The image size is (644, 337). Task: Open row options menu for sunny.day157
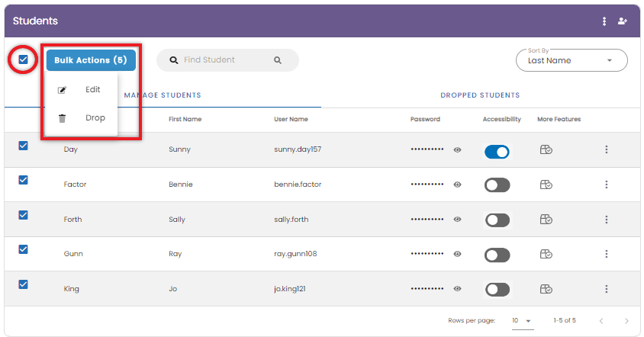pos(606,150)
